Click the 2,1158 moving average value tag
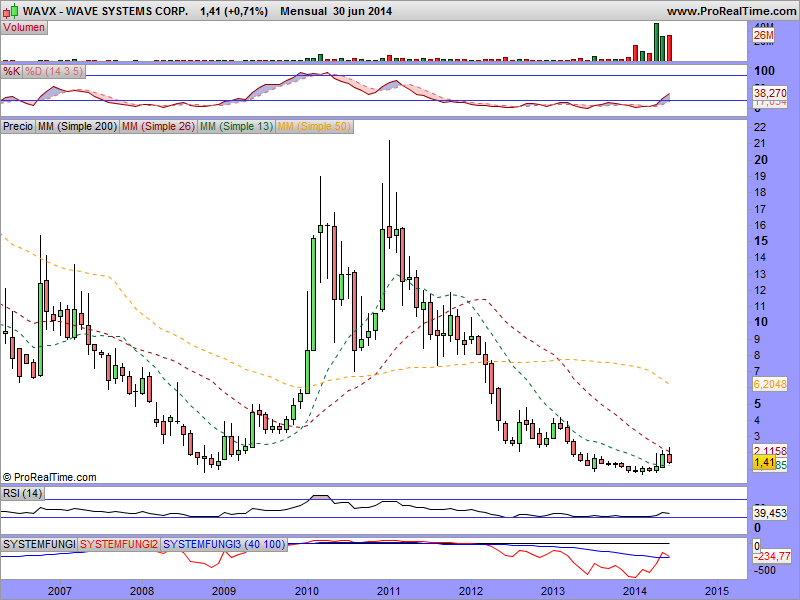This screenshot has height=600, width=800. 770,450
